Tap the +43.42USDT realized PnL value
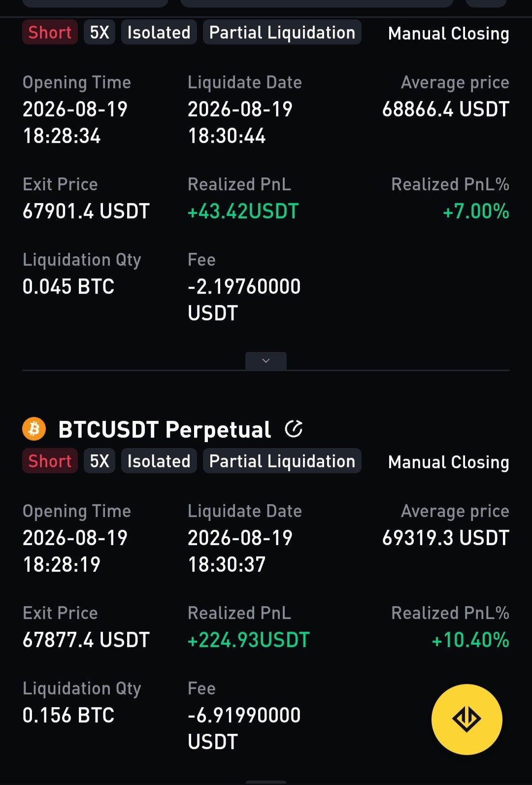The image size is (532, 785). tap(243, 211)
